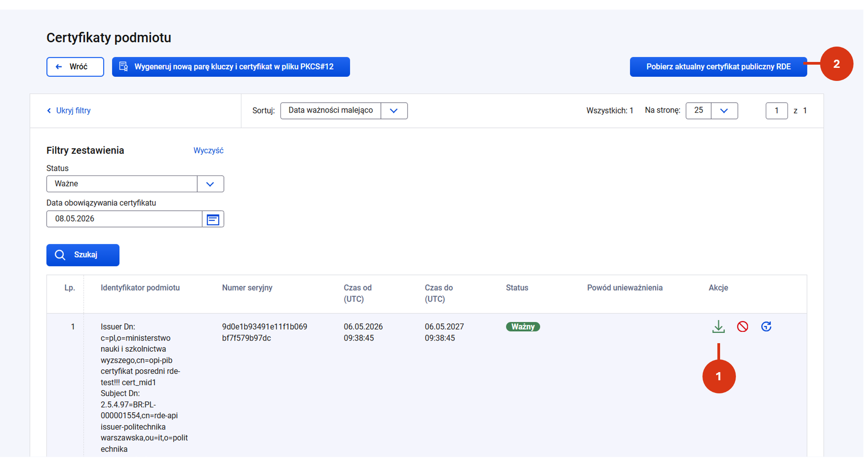868x463 pixels.
Task: Click the Czas do (UTC) column header
Action: [439, 293]
